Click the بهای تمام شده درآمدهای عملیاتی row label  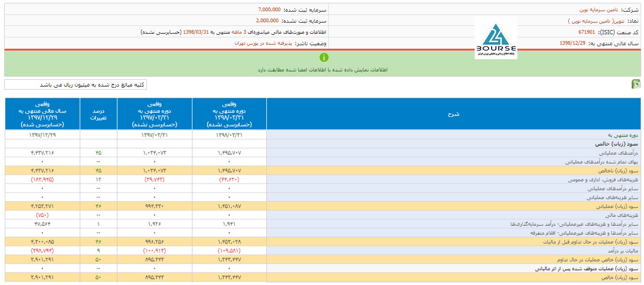(x=602, y=162)
